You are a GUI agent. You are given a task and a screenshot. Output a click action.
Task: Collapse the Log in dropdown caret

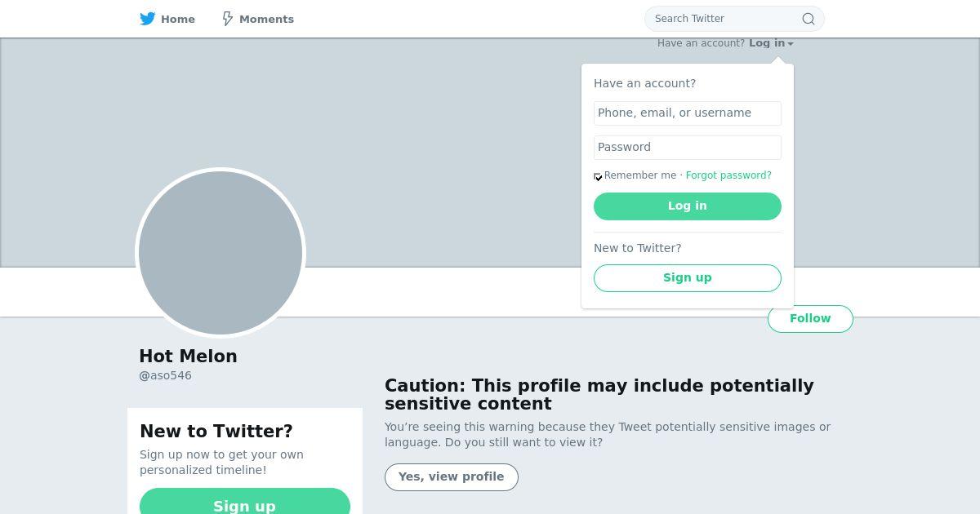click(791, 44)
